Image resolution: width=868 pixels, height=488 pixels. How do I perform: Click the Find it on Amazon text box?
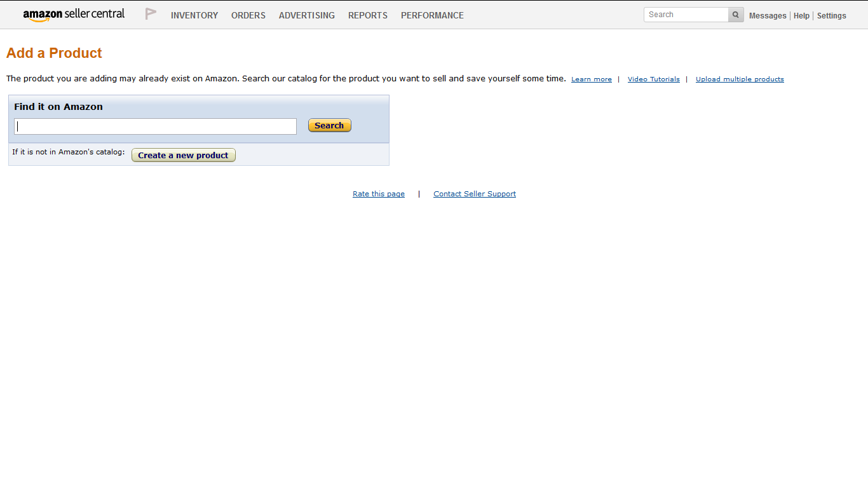click(x=156, y=126)
